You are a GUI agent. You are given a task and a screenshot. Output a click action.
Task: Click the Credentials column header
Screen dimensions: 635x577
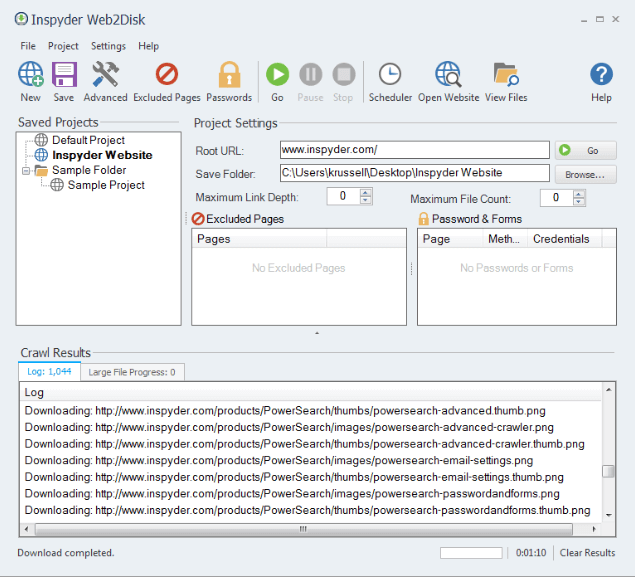(565, 239)
